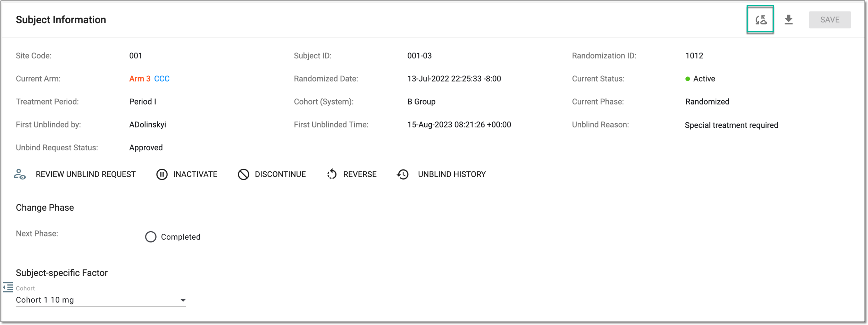The height and width of the screenshot is (325, 868).
Task: Click the Cohort 1 10 mg field
Action: (101, 300)
